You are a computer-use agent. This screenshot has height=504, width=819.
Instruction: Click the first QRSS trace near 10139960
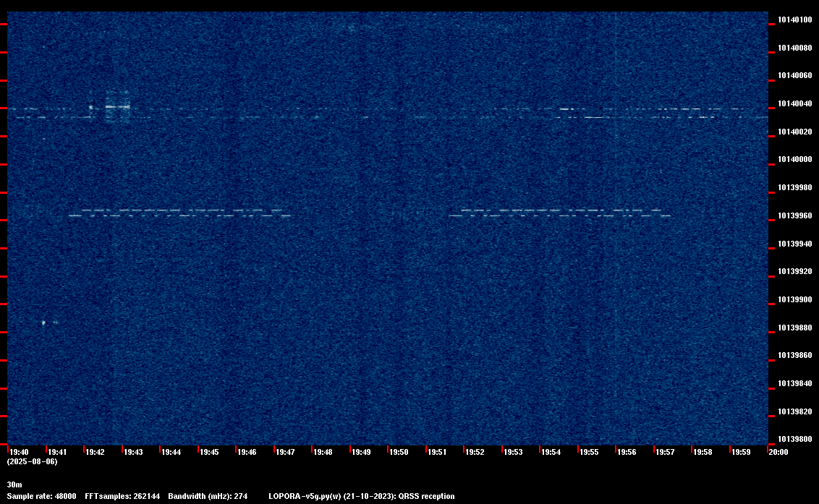point(180,213)
